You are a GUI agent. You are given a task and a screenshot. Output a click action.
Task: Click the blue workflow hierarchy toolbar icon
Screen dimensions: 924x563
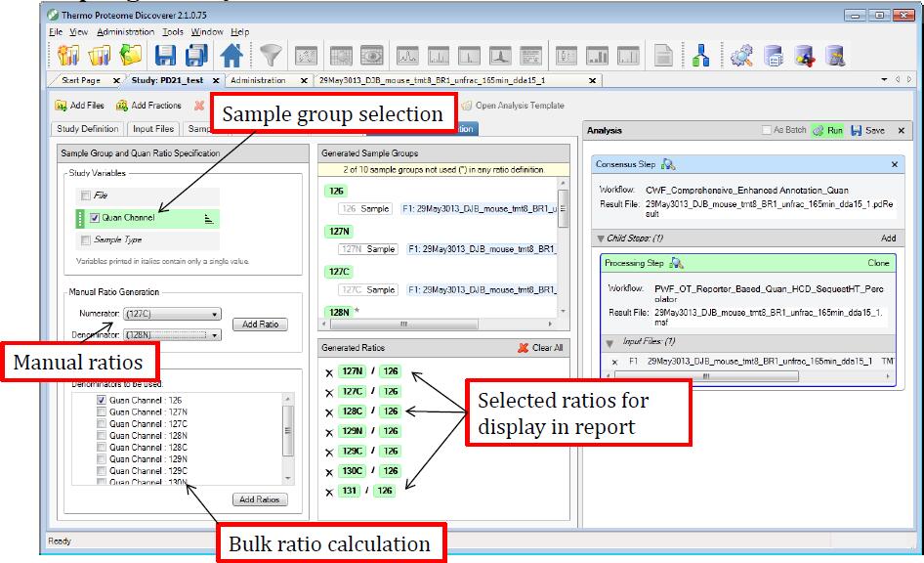pos(700,56)
